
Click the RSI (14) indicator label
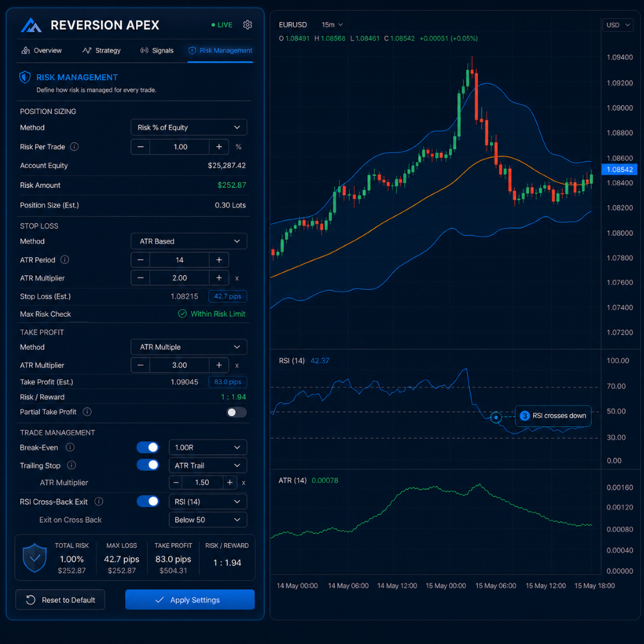[292, 360]
